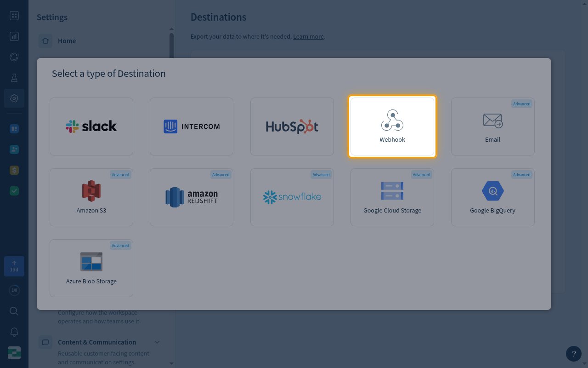Click the Destinations page heading
This screenshot has height=368, width=588.
(x=218, y=17)
